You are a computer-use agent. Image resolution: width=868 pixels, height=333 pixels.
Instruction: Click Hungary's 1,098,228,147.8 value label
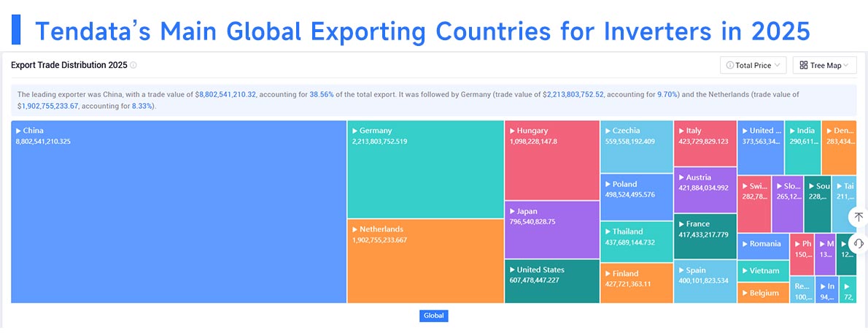533,141
